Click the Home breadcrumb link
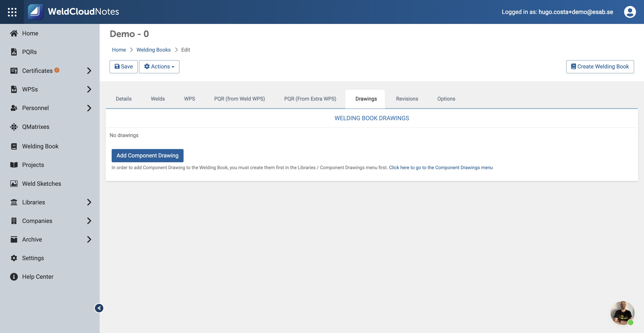This screenshot has height=333, width=644. pyautogui.click(x=119, y=50)
